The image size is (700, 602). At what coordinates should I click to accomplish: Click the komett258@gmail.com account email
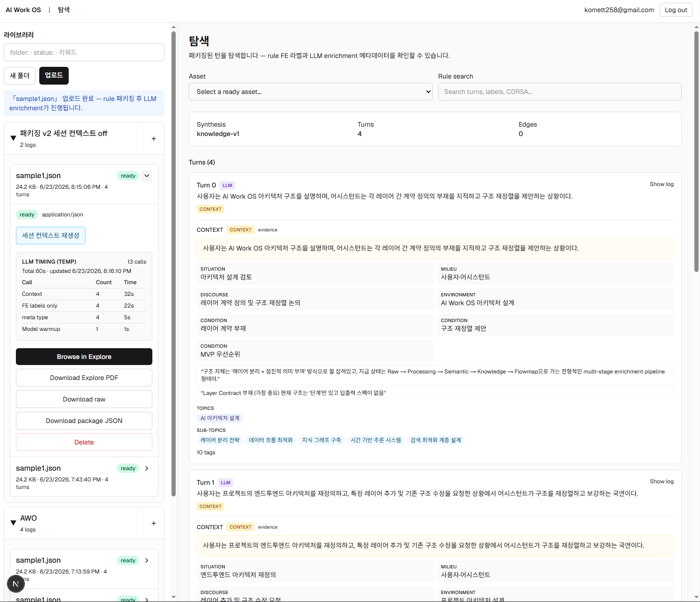point(619,10)
